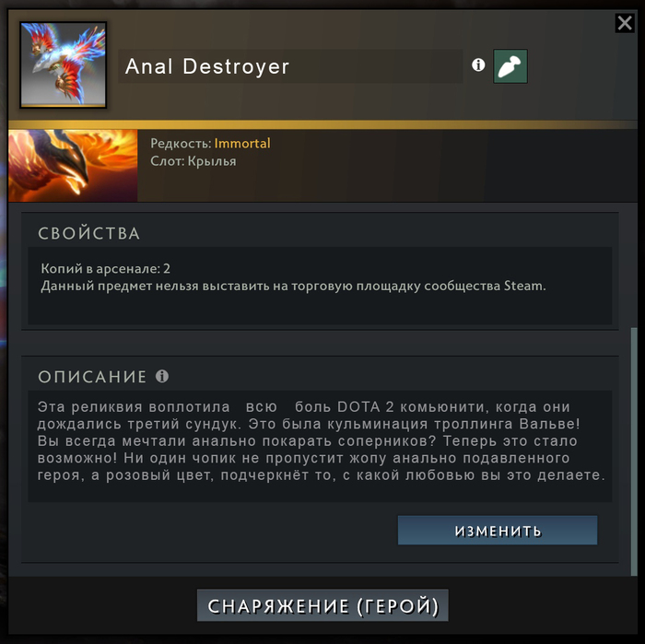Click the empty properties panel area below text
Viewport: 645px width, 644px height.
(320, 309)
